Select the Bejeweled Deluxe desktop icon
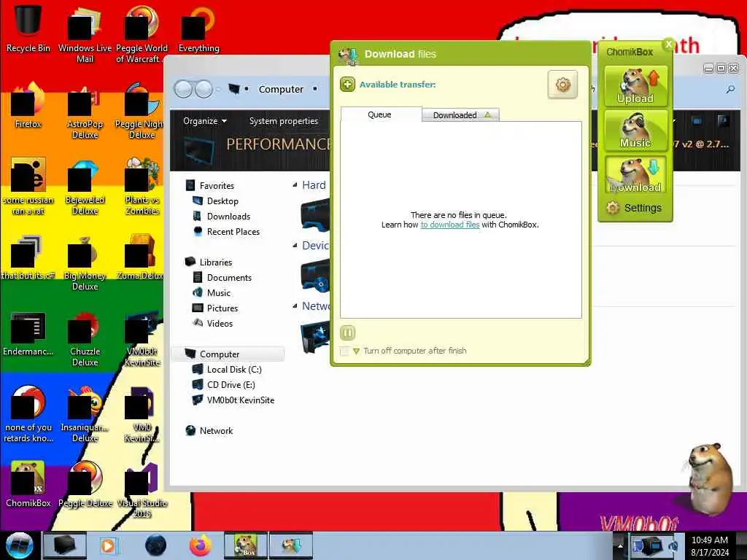747x560 pixels. click(85, 187)
